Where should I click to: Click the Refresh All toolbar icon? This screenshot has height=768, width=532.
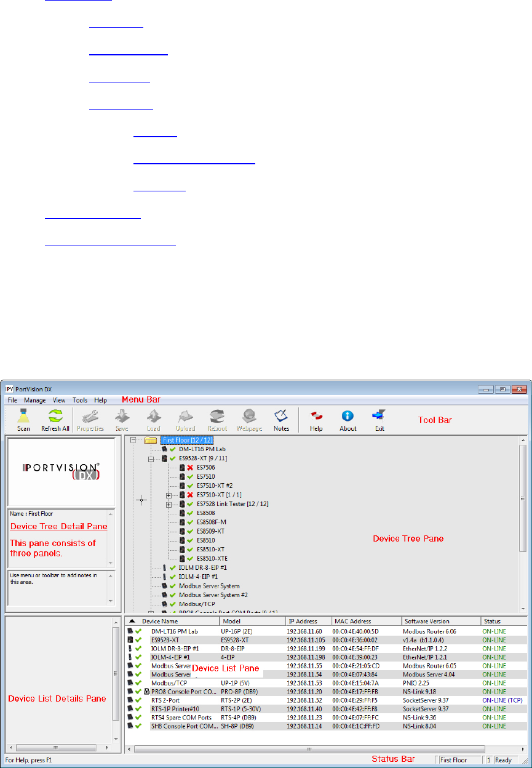pyautogui.click(x=55, y=419)
